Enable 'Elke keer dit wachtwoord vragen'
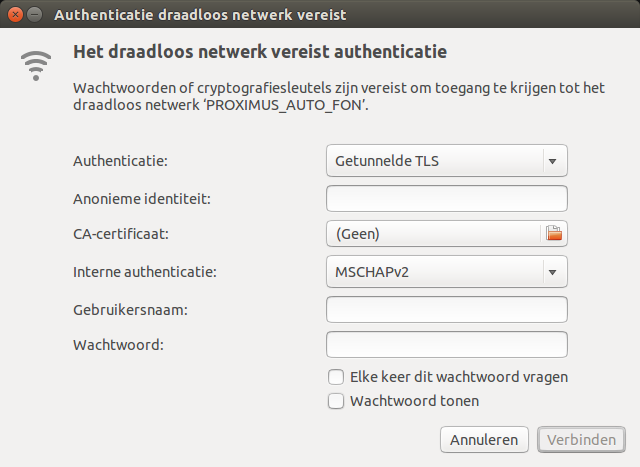Image resolution: width=640 pixels, height=467 pixels. pyautogui.click(x=337, y=377)
